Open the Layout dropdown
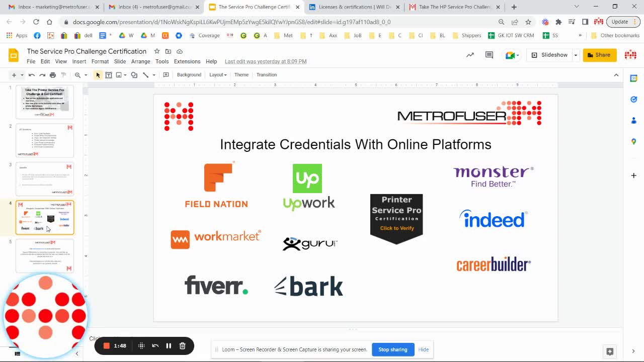The width and height of the screenshot is (644, 362). click(218, 75)
